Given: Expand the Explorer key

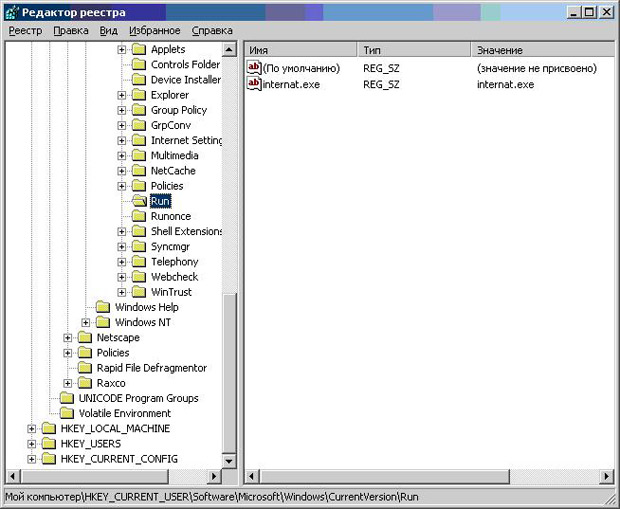Looking at the screenshot, I should [x=122, y=95].
